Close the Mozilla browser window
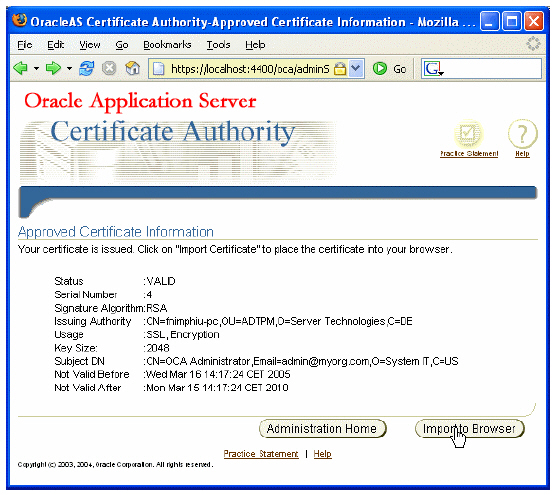This screenshot has height=495, width=556. point(534,21)
